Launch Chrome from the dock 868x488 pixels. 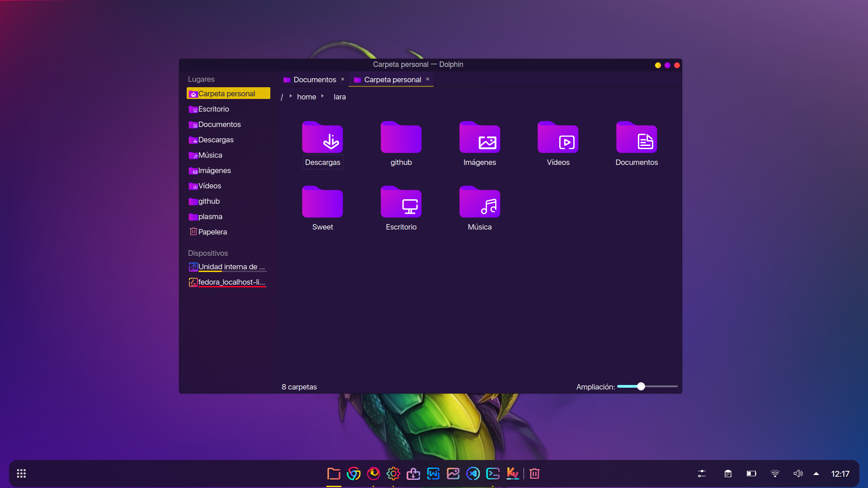[354, 474]
